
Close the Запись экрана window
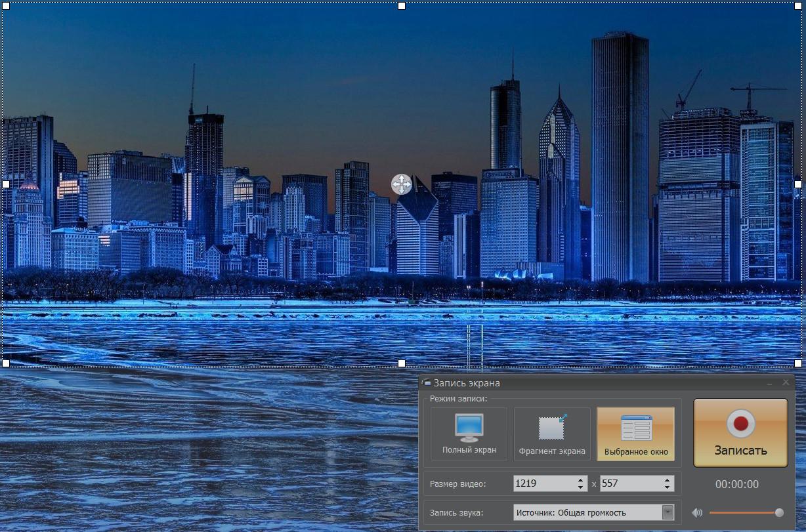(x=786, y=382)
